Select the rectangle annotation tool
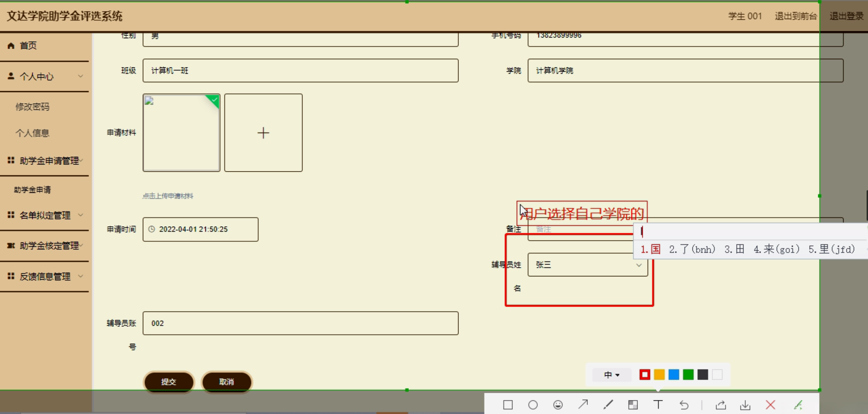868x414 pixels. click(x=508, y=405)
